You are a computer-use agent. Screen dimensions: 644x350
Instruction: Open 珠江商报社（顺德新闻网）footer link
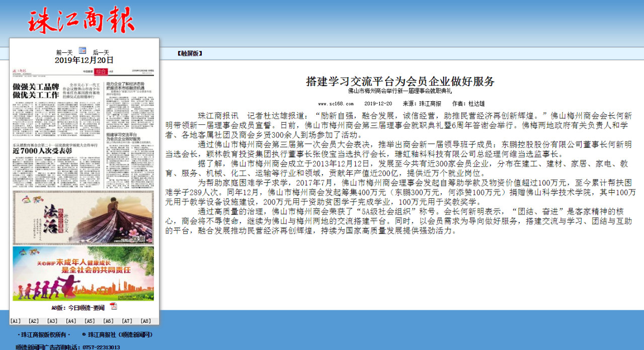120,335
